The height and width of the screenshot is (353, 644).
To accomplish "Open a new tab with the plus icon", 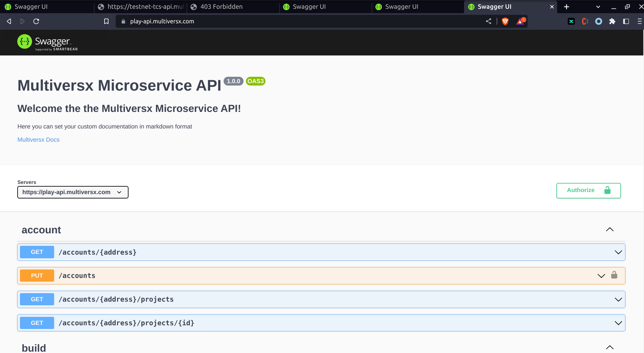I will 567,7.
